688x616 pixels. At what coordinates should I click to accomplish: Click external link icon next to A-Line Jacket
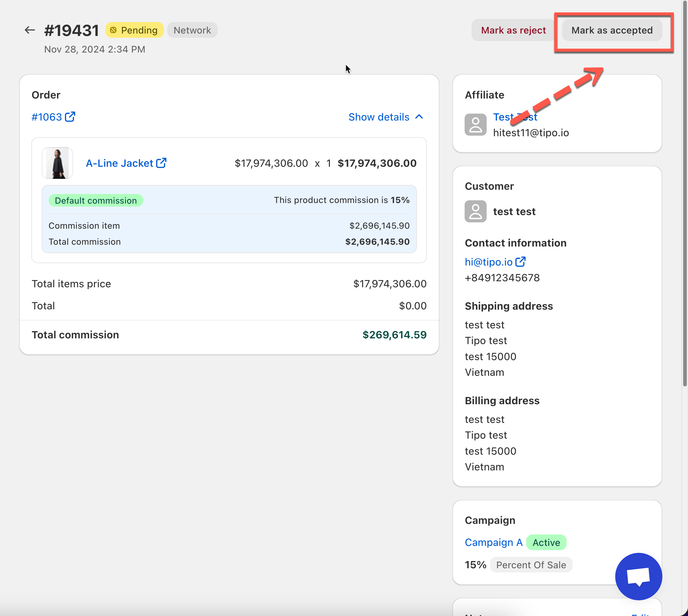161,163
